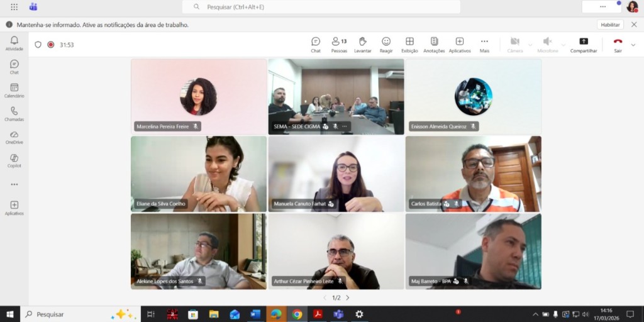Screen dimensions: 644x322
Task: Click the Pesquisar search field
Action: pos(321,7)
